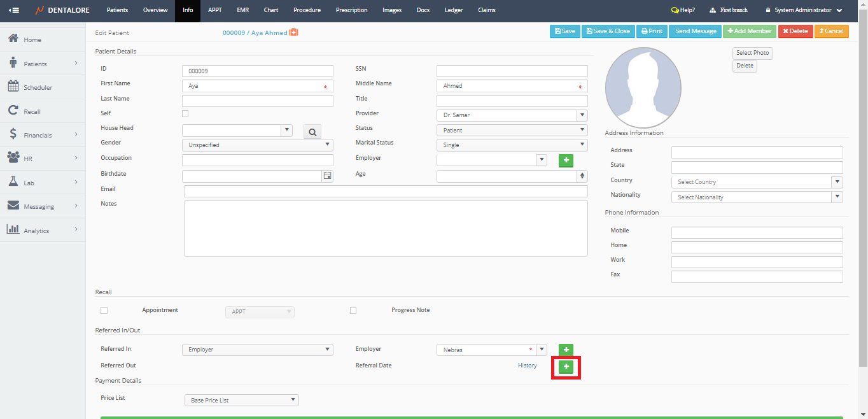Toggle the Self checkbox
868x419 pixels.
(x=185, y=113)
